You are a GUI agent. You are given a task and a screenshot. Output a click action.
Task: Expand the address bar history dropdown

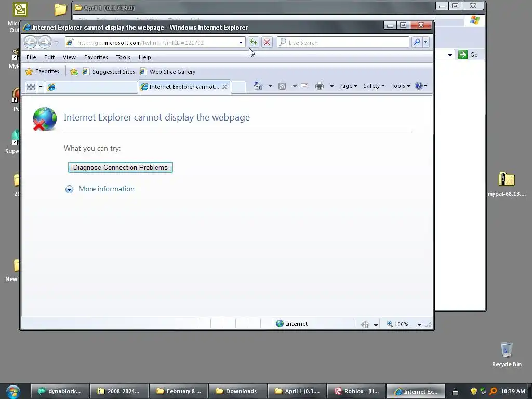241,43
